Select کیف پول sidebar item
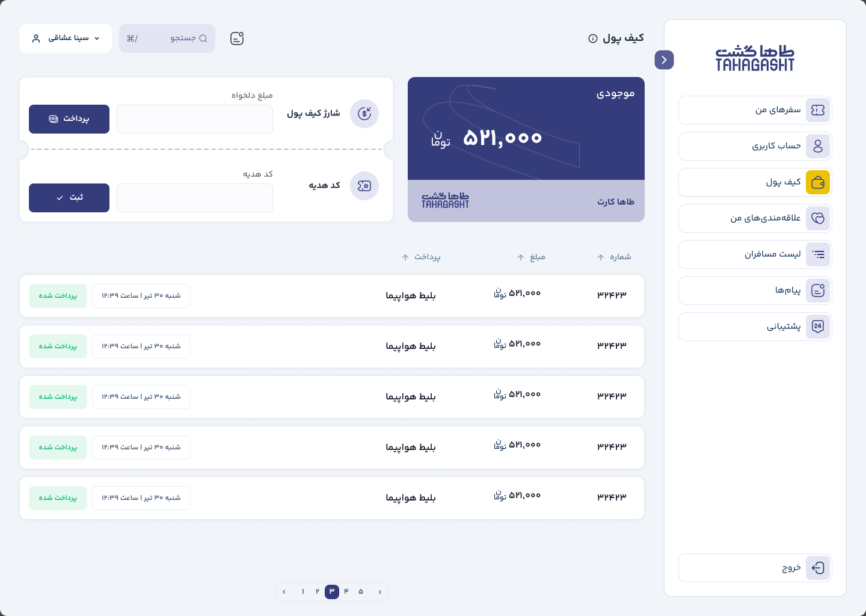866x616 pixels. pyautogui.click(x=755, y=182)
